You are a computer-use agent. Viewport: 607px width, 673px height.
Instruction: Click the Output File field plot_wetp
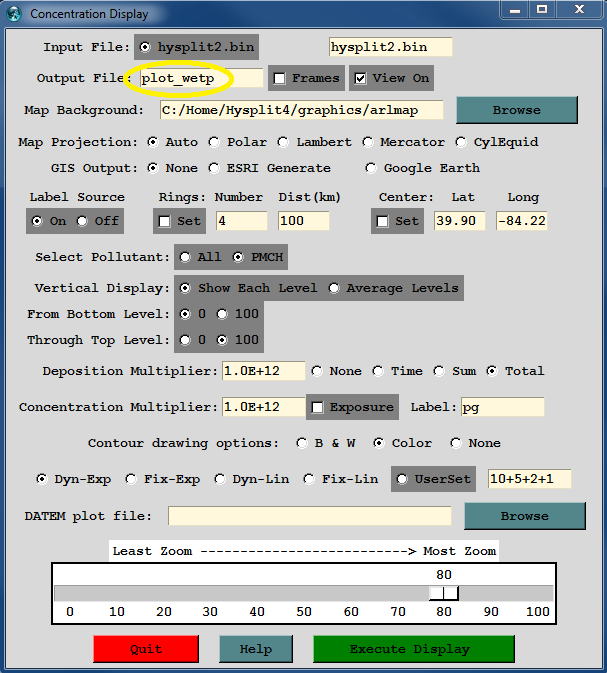200,78
